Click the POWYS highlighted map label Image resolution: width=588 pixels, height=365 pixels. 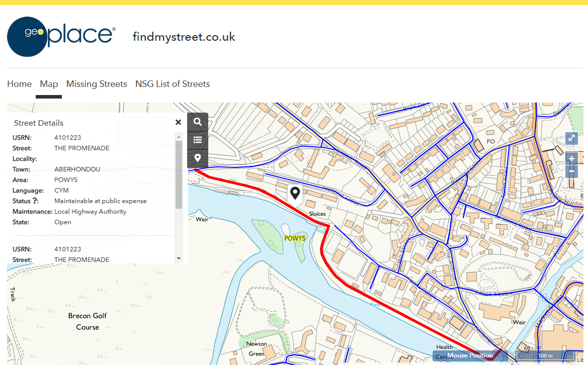tap(295, 238)
